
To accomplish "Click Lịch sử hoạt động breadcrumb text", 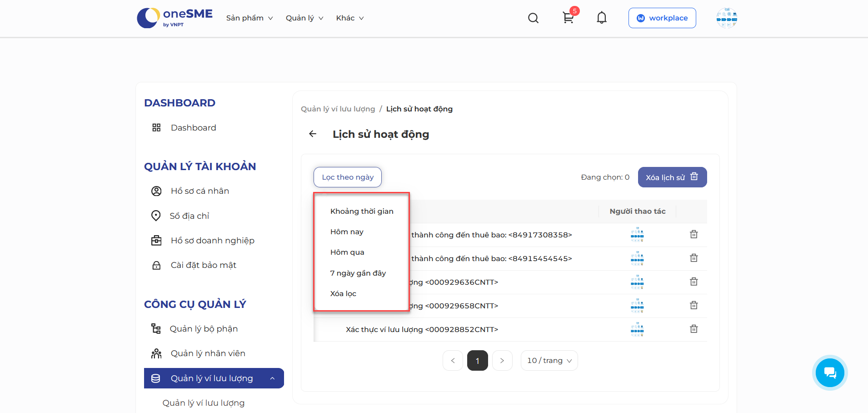I will (419, 109).
